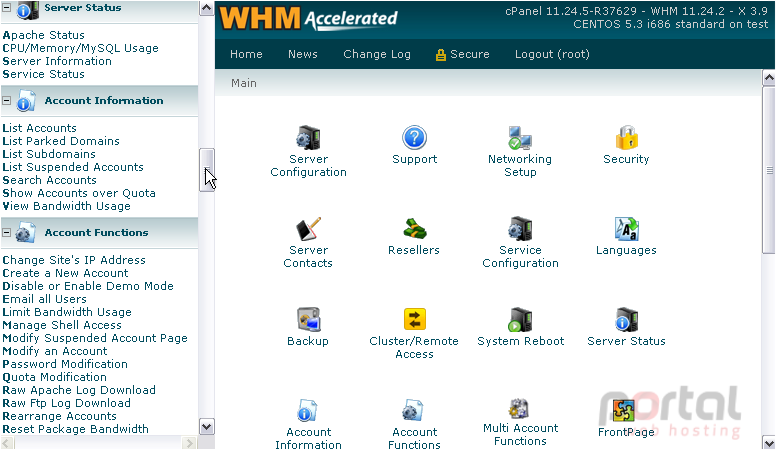The height and width of the screenshot is (450, 776).
Task: Go to Home in top navigation
Action: 246,54
